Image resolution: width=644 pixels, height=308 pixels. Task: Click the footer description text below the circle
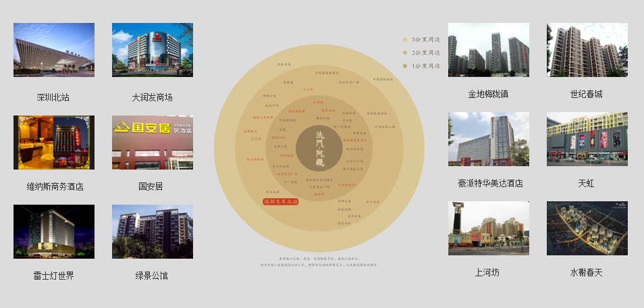coord(319,262)
